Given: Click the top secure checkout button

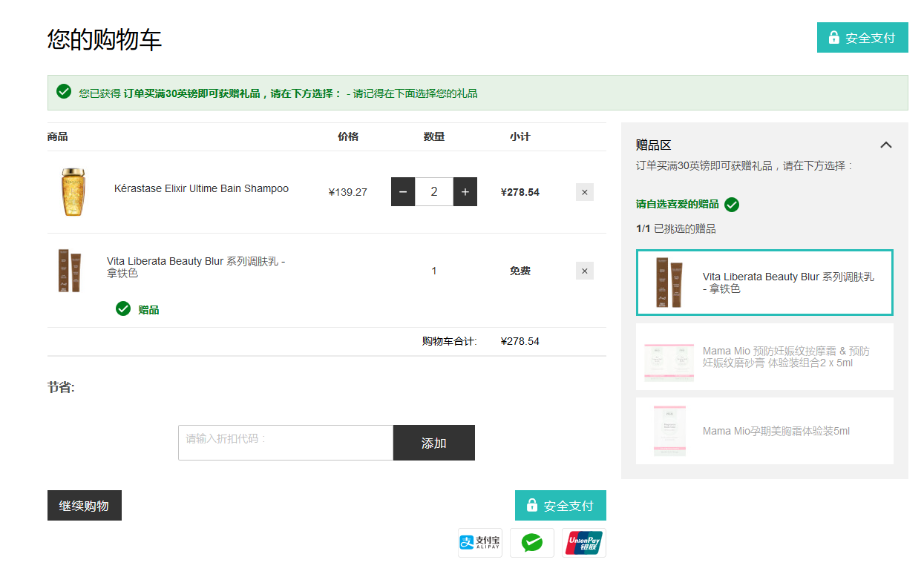Looking at the screenshot, I should 862,38.
